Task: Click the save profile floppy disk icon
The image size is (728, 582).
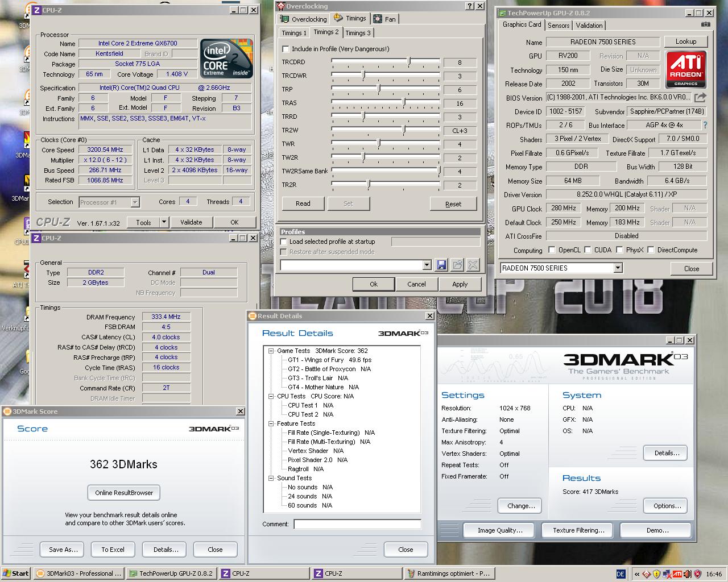Action: [441, 265]
